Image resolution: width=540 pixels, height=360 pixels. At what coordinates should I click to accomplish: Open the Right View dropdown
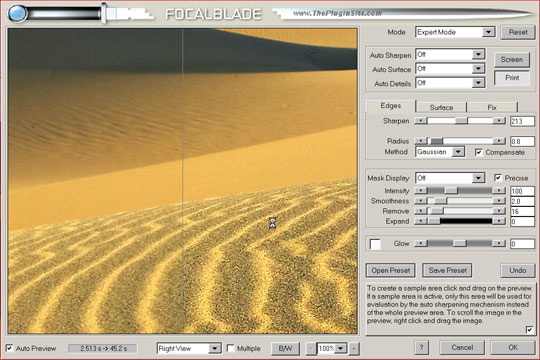(x=189, y=348)
